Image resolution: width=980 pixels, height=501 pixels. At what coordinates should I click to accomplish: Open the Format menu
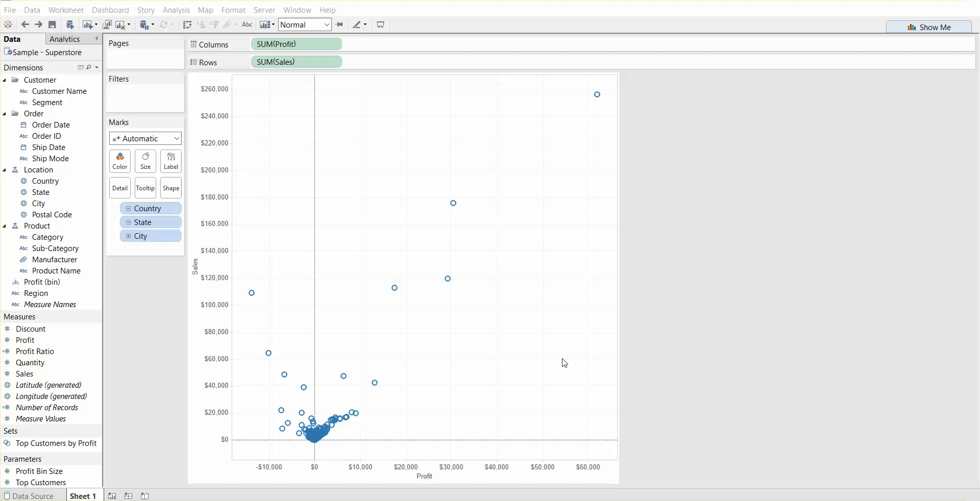233,10
